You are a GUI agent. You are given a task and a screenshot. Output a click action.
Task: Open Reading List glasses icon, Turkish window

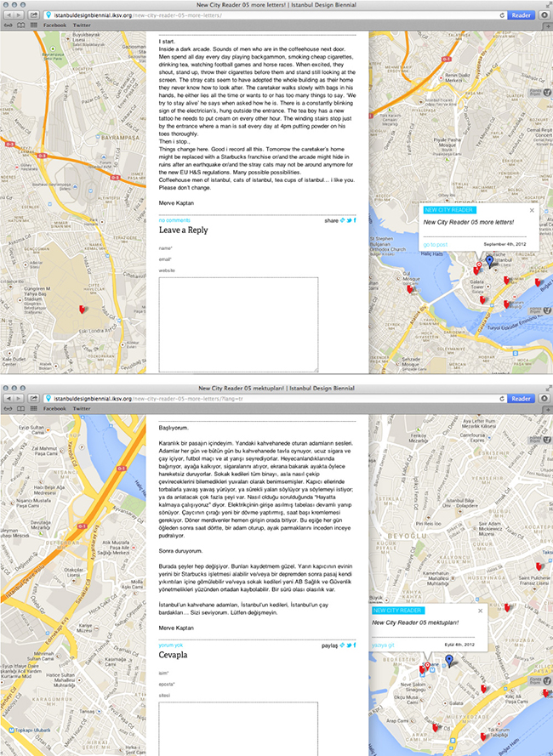coord(9,408)
